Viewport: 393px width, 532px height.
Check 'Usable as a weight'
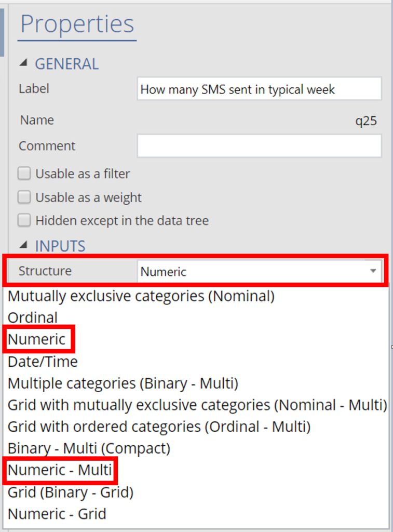click(x=24, y=197)
